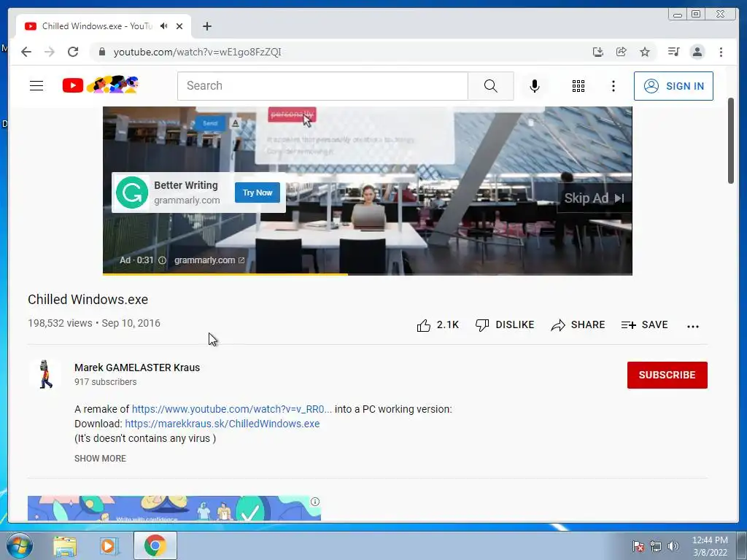Click the 198,532 views text

point(60,323)
